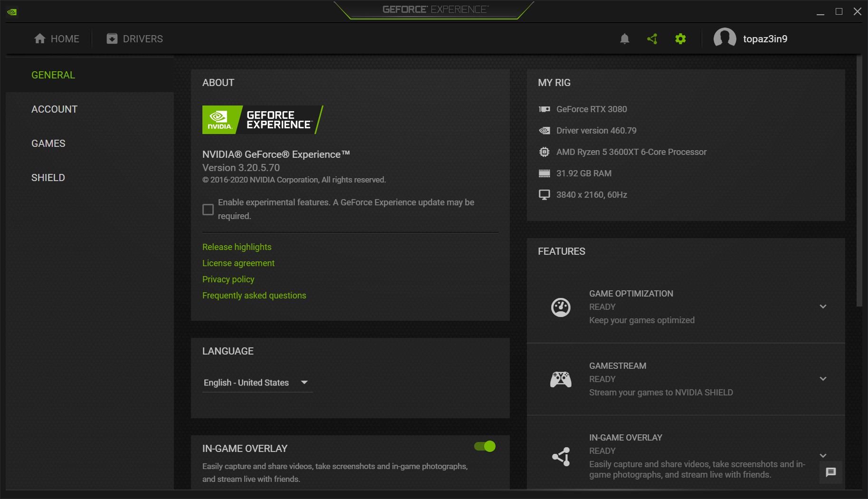Expand the In-Game Overlay feature details
This screenshot has width=868, height=499.
(823, 456)
